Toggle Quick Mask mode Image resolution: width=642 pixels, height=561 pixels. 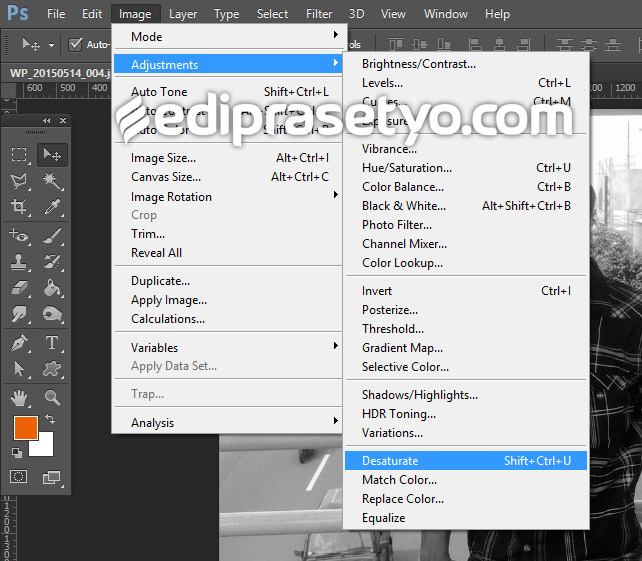coord(18,477)
